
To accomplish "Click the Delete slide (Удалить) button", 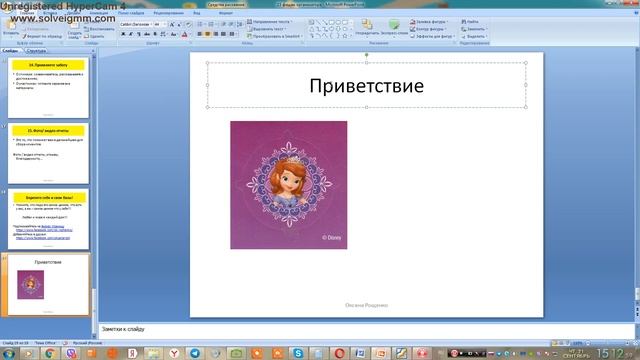I will [x=94, y=36].
